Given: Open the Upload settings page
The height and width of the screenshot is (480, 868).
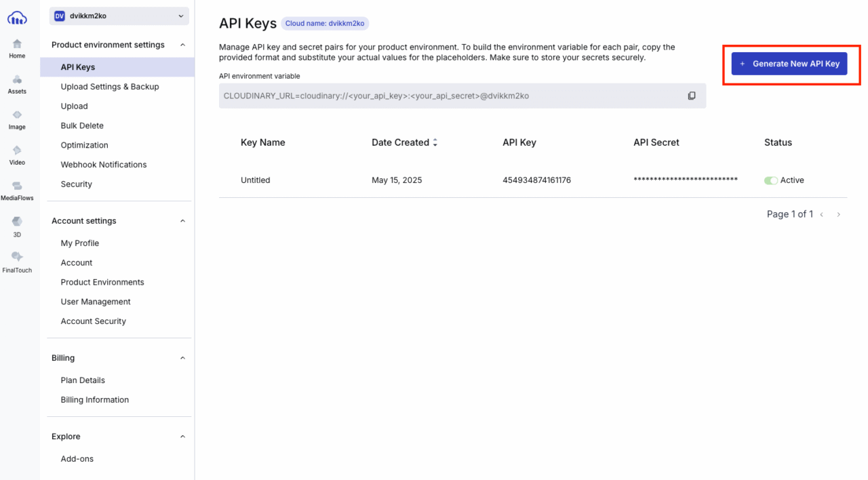Looking at the screenshot, I should (x=75, y=106).
